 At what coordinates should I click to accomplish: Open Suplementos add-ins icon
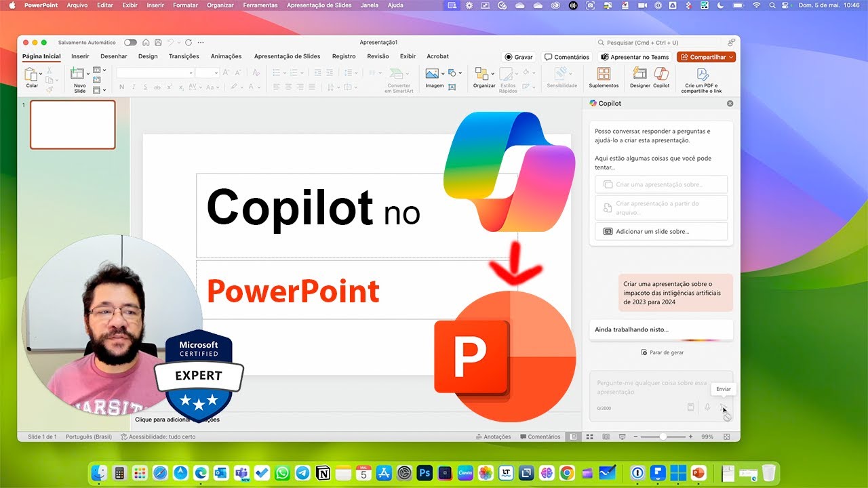[604, 74]
